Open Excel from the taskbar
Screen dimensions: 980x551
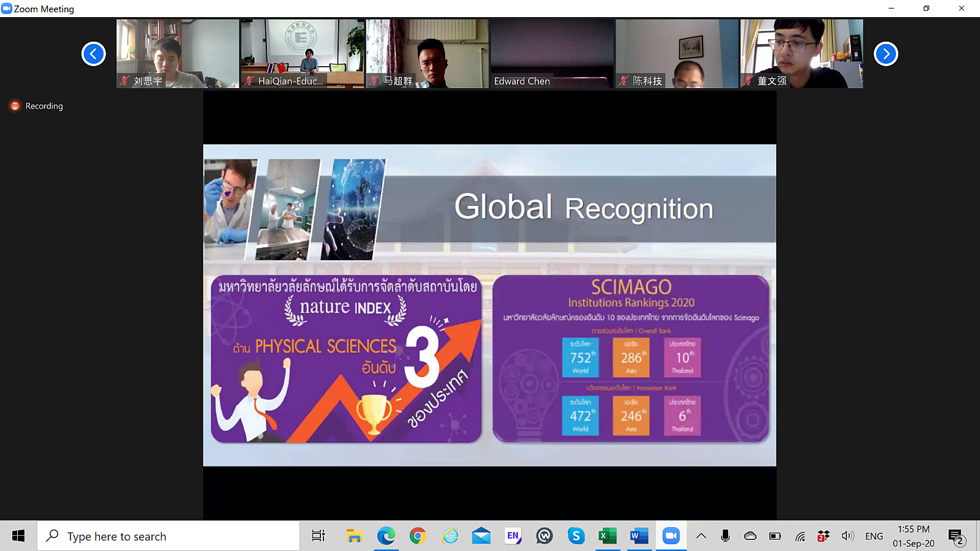[607, 536]
